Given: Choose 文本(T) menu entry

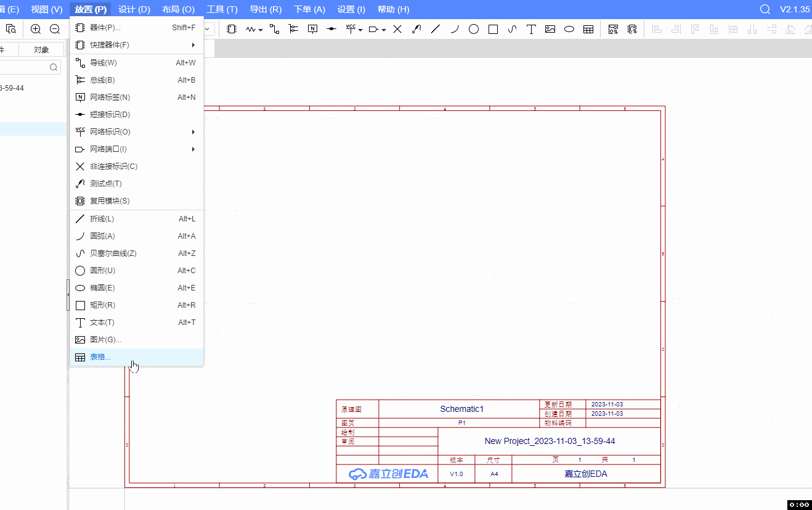Looking at the screenshot, I should [137, 323].
